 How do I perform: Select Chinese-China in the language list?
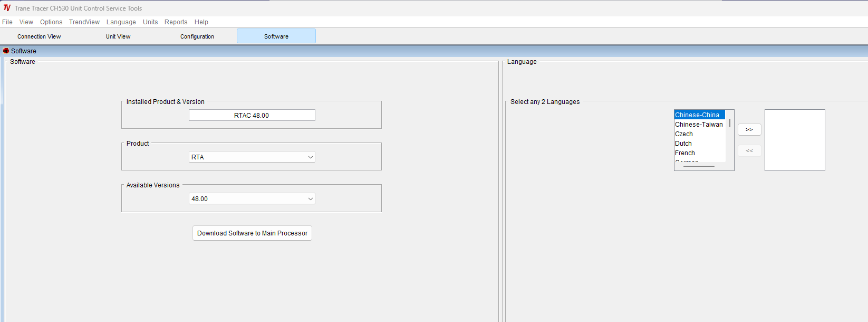(700, 115)
